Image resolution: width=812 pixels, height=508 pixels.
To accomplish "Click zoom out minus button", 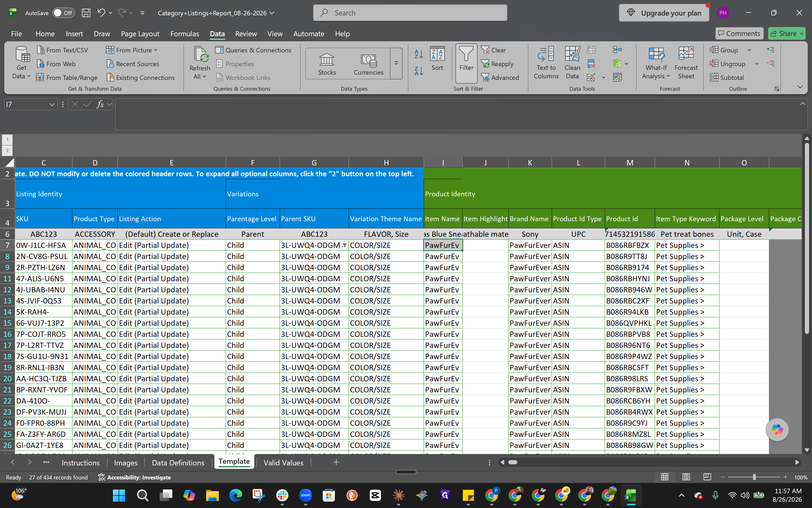I will coord(723,477).
